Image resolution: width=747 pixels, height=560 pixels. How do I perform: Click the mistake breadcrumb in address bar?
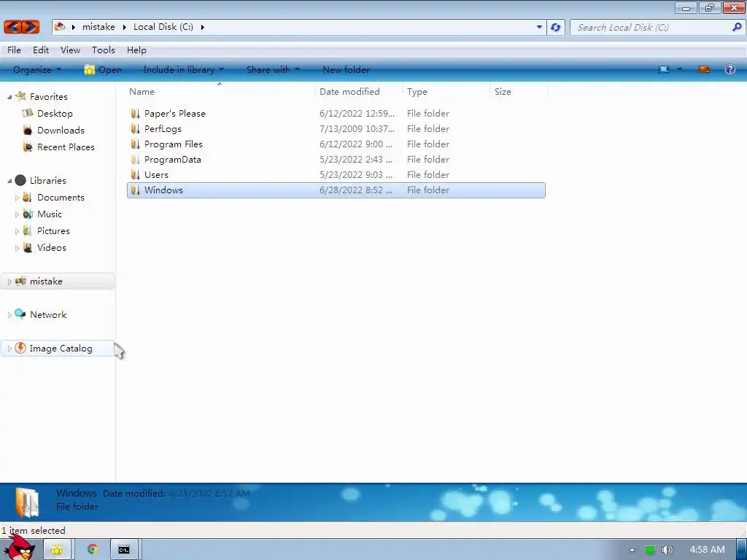coord(98,27)
